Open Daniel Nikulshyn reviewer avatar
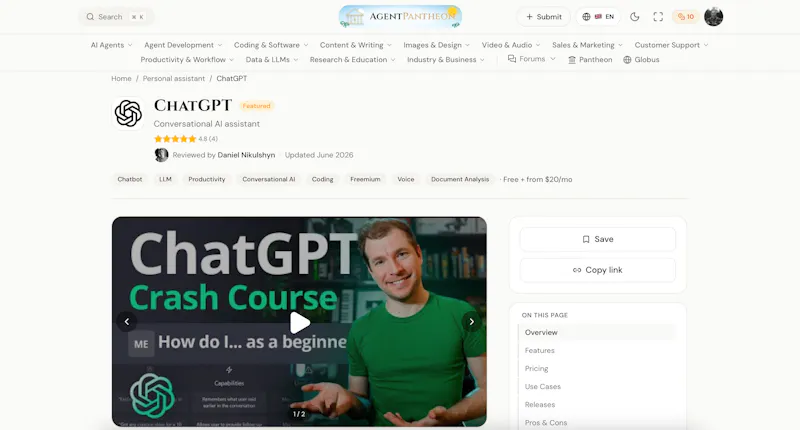The width and height of the screenshot is (800, 430). point(161,155)
